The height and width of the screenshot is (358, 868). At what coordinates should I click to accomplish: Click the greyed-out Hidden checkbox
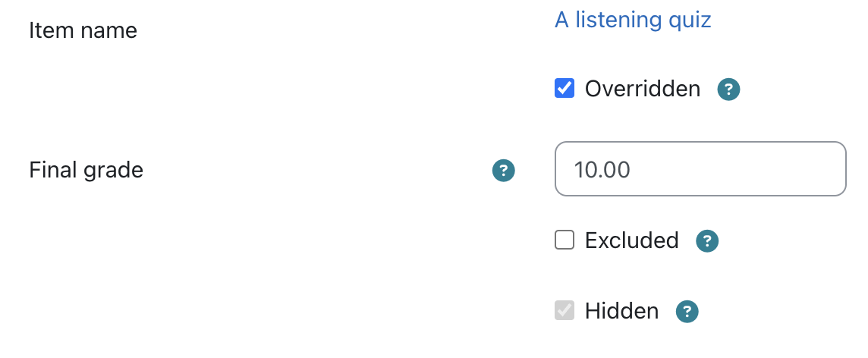pos(564,310)
